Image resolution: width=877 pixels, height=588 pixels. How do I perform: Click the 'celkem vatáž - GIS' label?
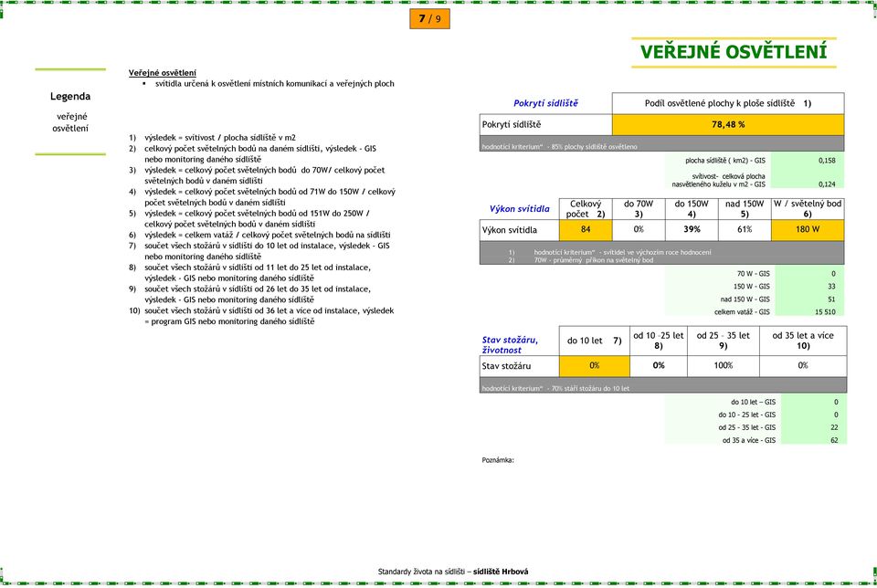(x=742, y=312)
